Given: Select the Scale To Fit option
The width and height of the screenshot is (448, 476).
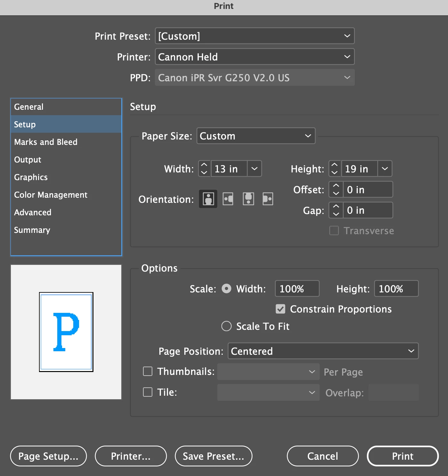Looking at the screenshot, I should [227, 326].
